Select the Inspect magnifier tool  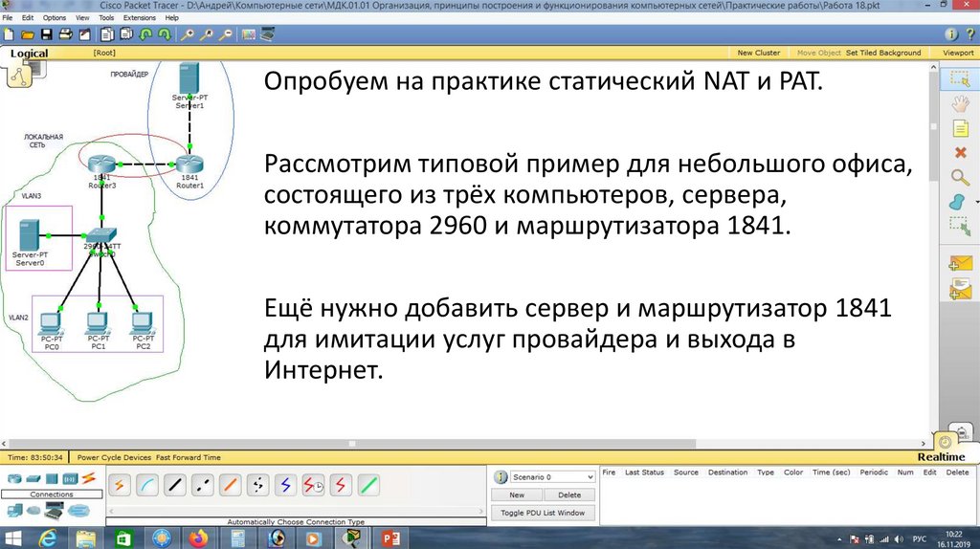(x=960, y=177)
